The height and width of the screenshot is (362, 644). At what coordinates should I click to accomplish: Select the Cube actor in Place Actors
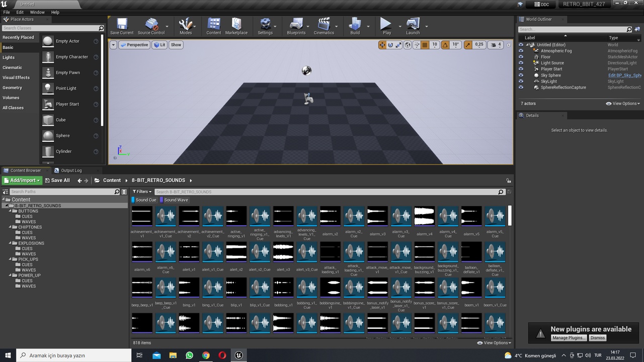click(x=60, y=120)
